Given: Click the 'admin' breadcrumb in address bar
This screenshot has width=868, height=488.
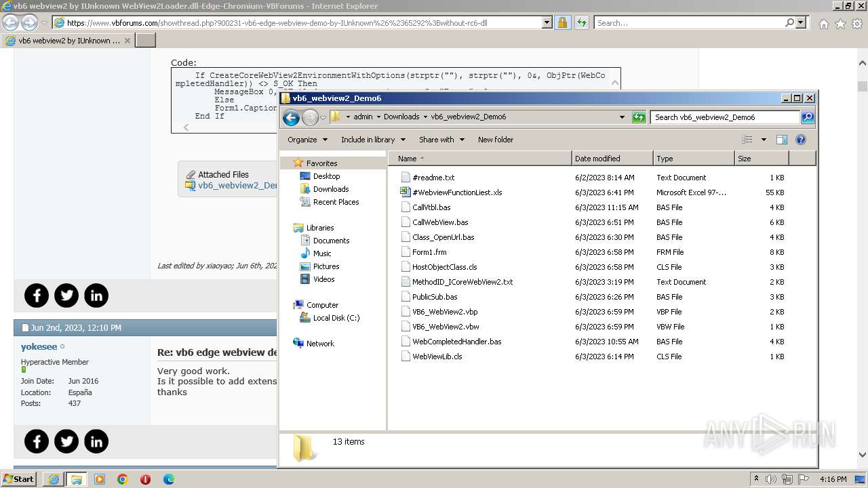Looking at the screenshot, I should 363,117.
